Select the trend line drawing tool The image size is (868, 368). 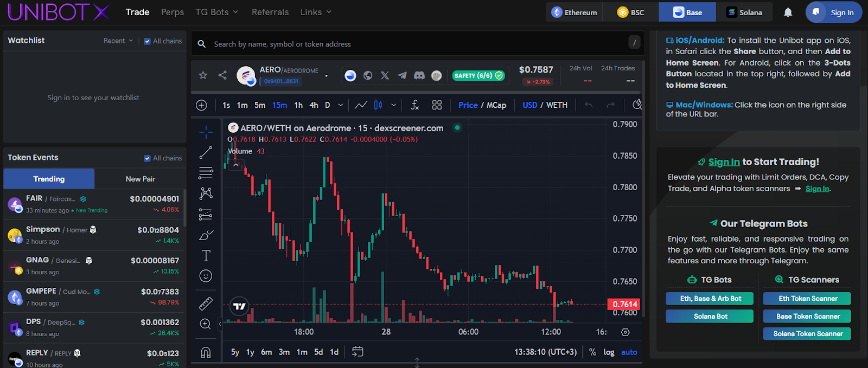206,153
